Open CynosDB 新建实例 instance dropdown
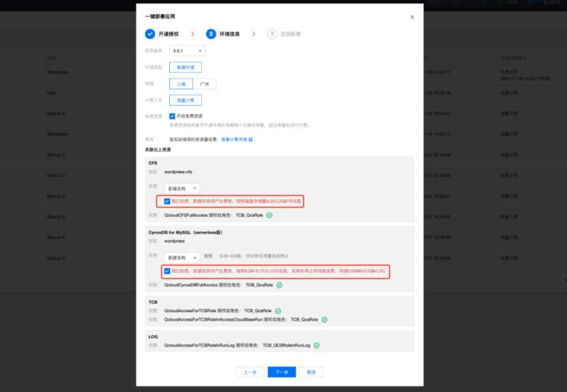Viewport: 567px width, 392px height. 182,258
